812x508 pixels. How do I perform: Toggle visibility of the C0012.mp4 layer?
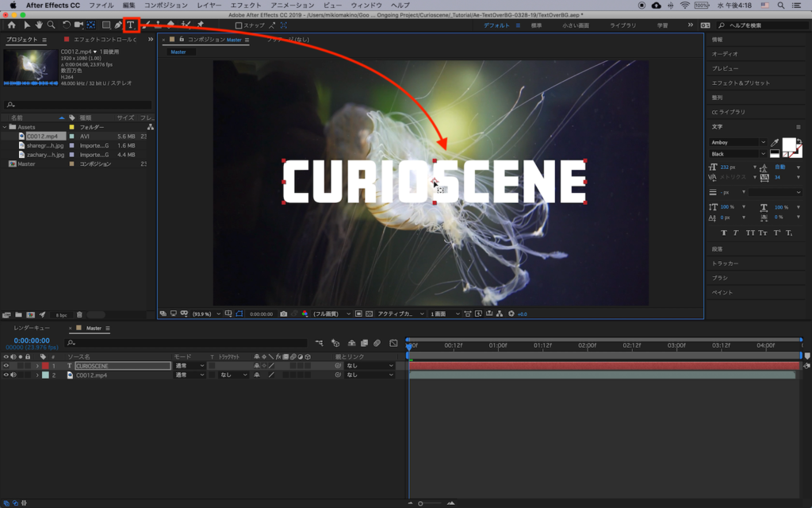[x=6, y=375]
